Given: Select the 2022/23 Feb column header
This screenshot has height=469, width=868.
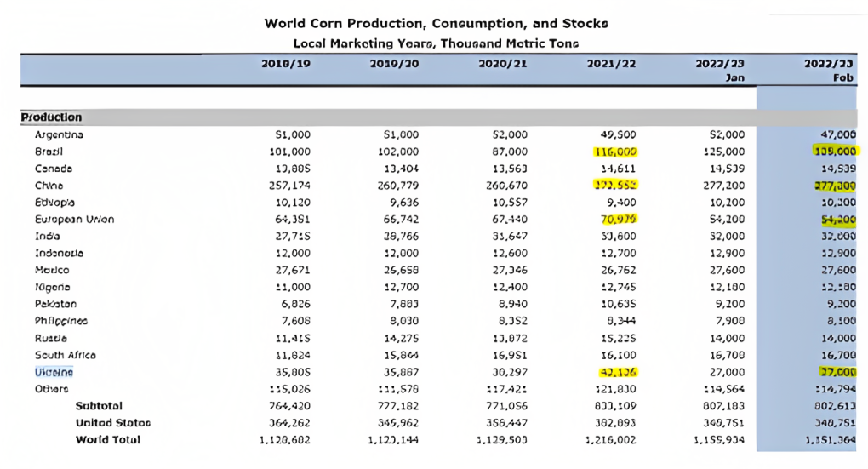Looking at the screenshot, I should [x=829, y=71].
